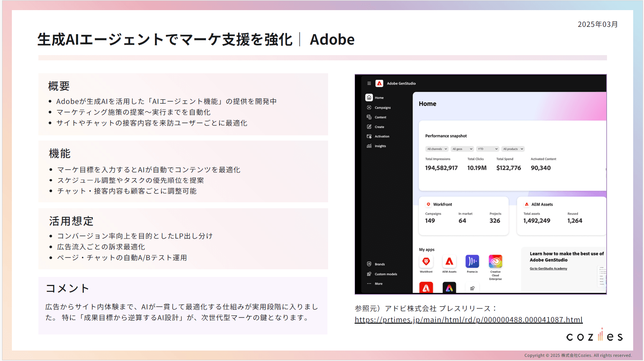The width and height of the screenshot is (644, 361).
Task: Click the Projects count 326
Action: [x=495, y=221]
